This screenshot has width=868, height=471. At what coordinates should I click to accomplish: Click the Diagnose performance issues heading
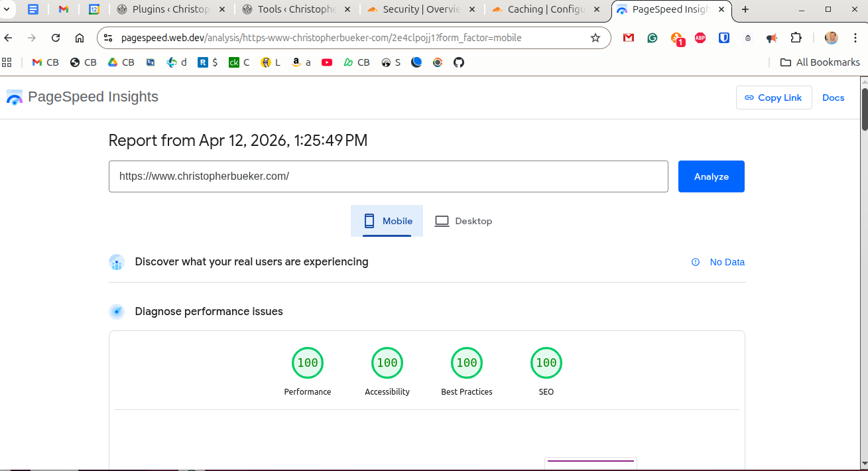point(209,312)
